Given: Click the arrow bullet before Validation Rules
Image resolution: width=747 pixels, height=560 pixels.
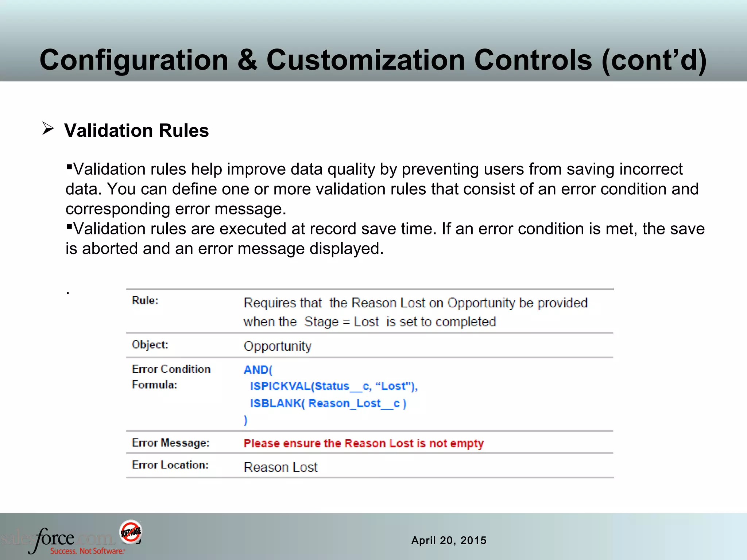Looking at the screenshot, I should pos(48,129).
